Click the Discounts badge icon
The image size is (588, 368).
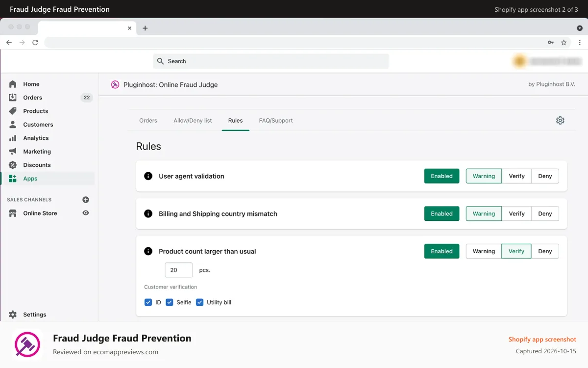[x=13, y=165]
